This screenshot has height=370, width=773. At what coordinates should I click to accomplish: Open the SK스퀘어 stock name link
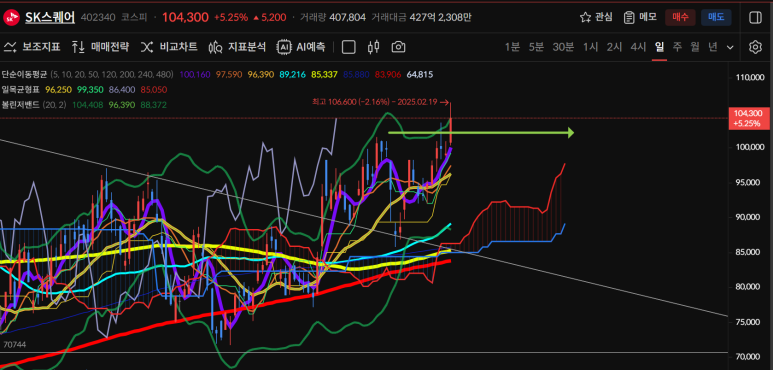(50, 17)
